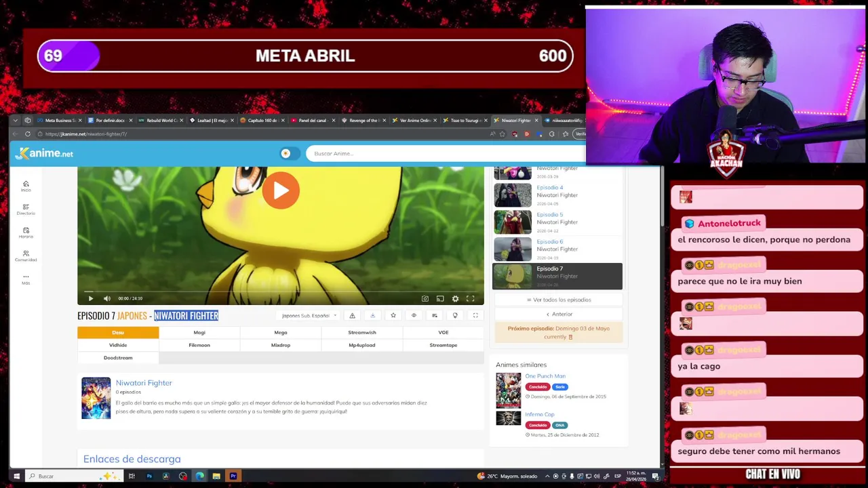Show hidden system tray icons chevron
This screenshot has height=488, width=868.
[547, 476]
